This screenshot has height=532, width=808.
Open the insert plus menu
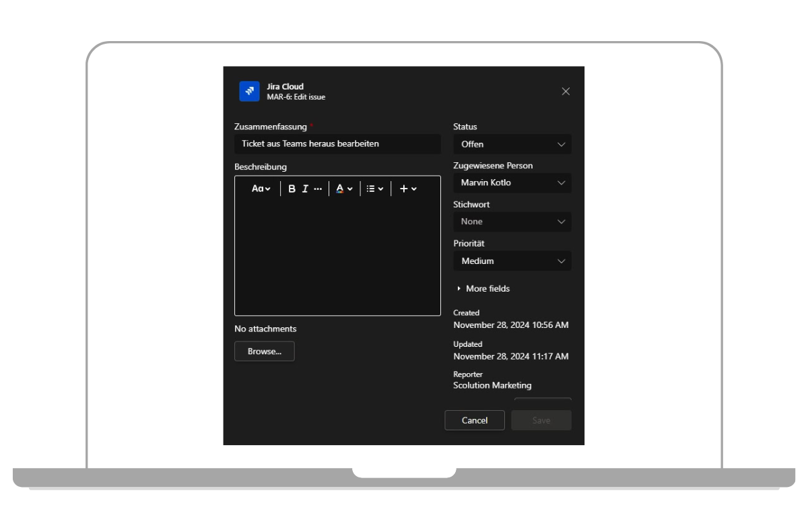point(408,189)
